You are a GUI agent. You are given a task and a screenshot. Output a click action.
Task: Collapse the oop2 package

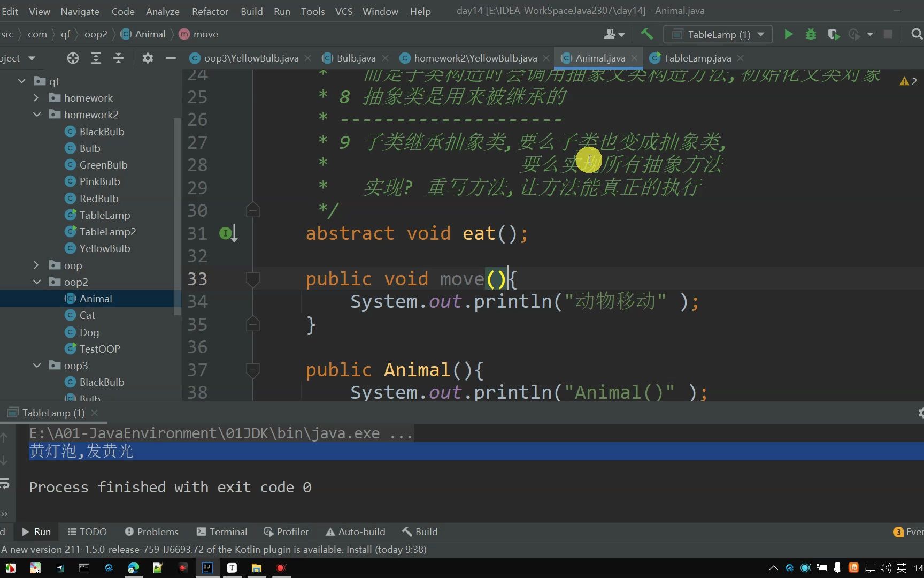36,282
